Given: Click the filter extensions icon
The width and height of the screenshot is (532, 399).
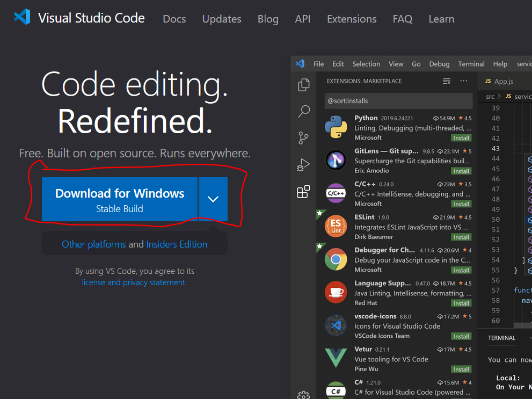Looking at the screenshot, I should (446, 81).
